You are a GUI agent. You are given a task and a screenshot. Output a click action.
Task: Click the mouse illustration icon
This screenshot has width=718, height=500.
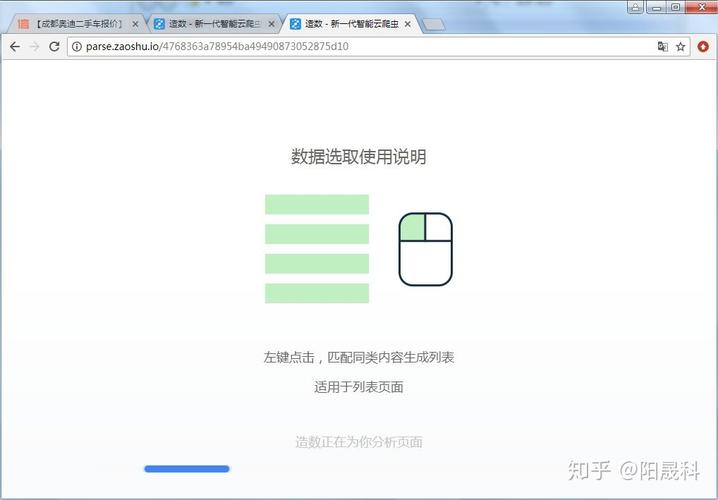coord(425,249)
